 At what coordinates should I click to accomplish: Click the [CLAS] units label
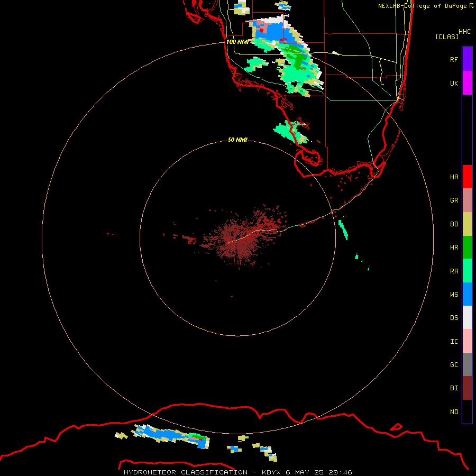447,36
